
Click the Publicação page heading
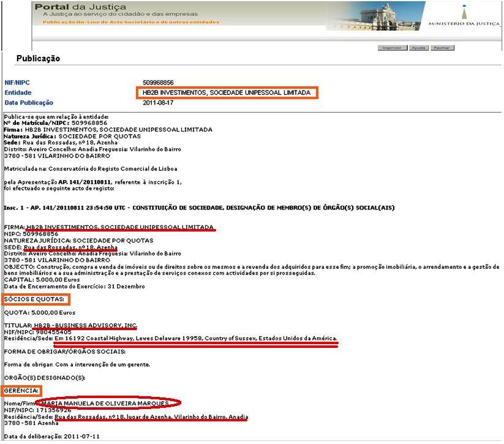(38, 59)
